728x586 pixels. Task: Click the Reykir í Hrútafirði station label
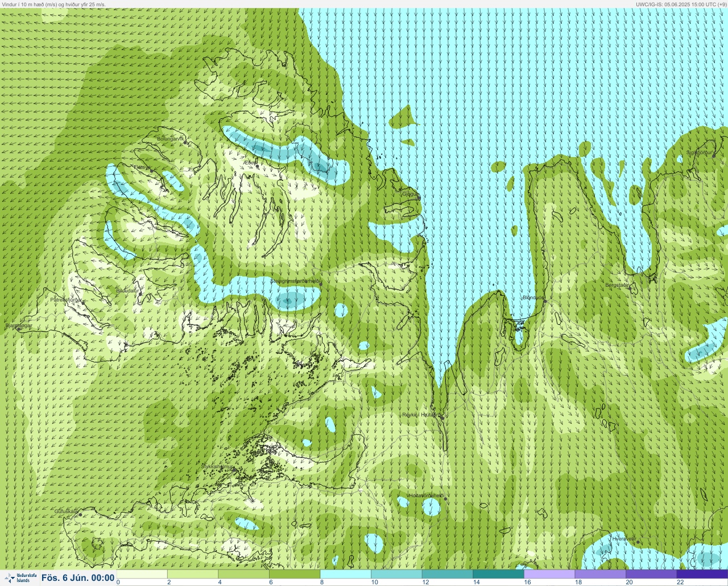pyautogui.click(x=421, y=415)
